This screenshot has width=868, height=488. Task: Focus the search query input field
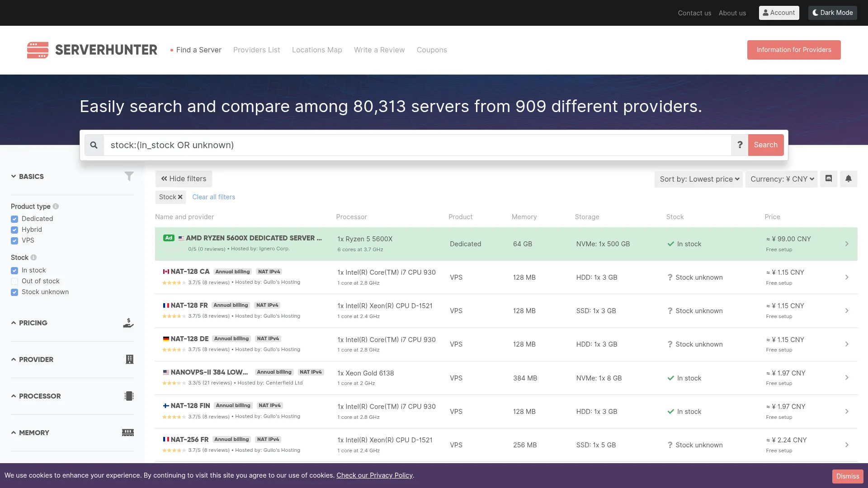pyautogui.click(x=417, y=145)
